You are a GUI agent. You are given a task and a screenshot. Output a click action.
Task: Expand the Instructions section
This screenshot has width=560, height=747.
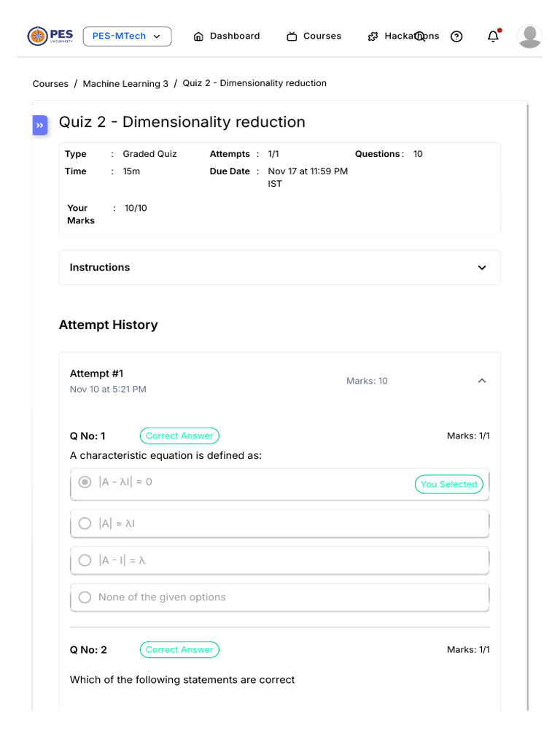pyautogui.click(x=279, y=268)
